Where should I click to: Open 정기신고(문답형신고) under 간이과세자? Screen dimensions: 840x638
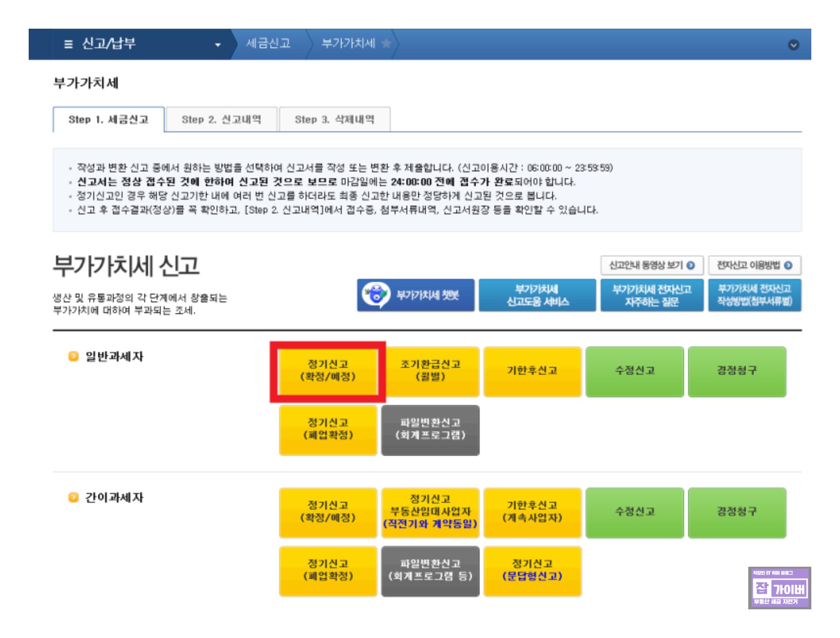click(x=532, y=570)
